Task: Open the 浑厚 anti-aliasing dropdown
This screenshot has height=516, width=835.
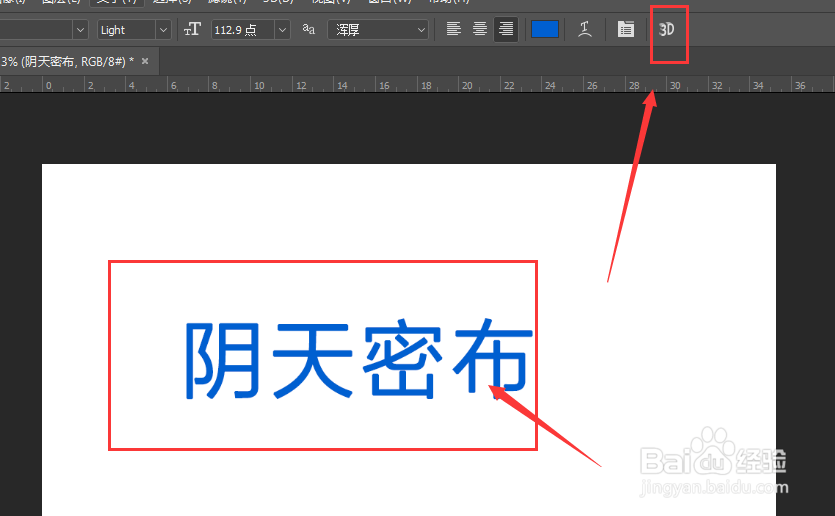Action: point(378,30)
